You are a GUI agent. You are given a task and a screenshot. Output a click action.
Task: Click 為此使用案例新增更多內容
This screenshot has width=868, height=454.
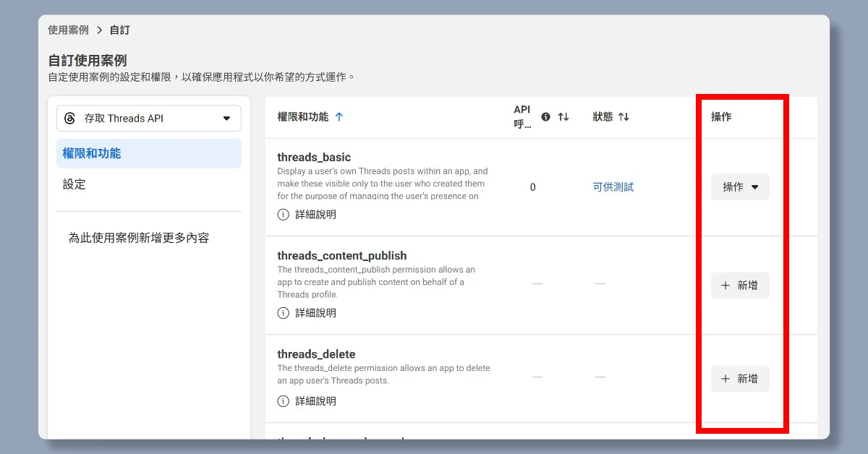click(x=139, y=238)
